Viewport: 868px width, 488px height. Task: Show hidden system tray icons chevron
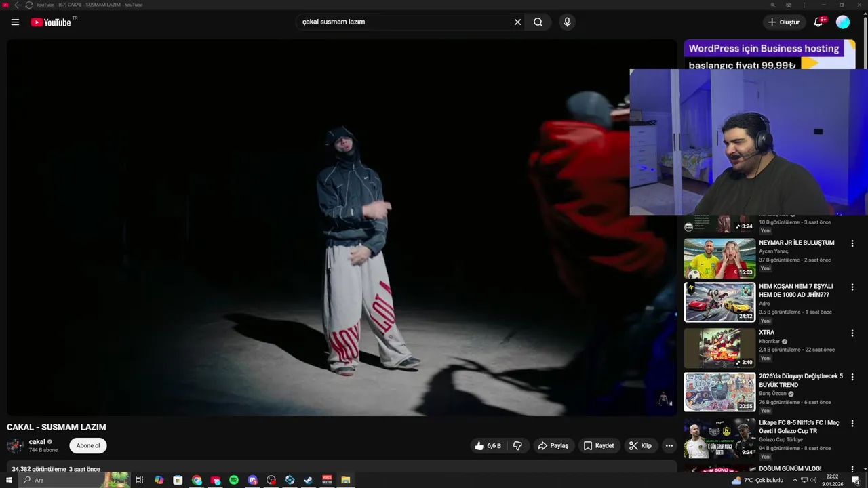tap(795, 480)
